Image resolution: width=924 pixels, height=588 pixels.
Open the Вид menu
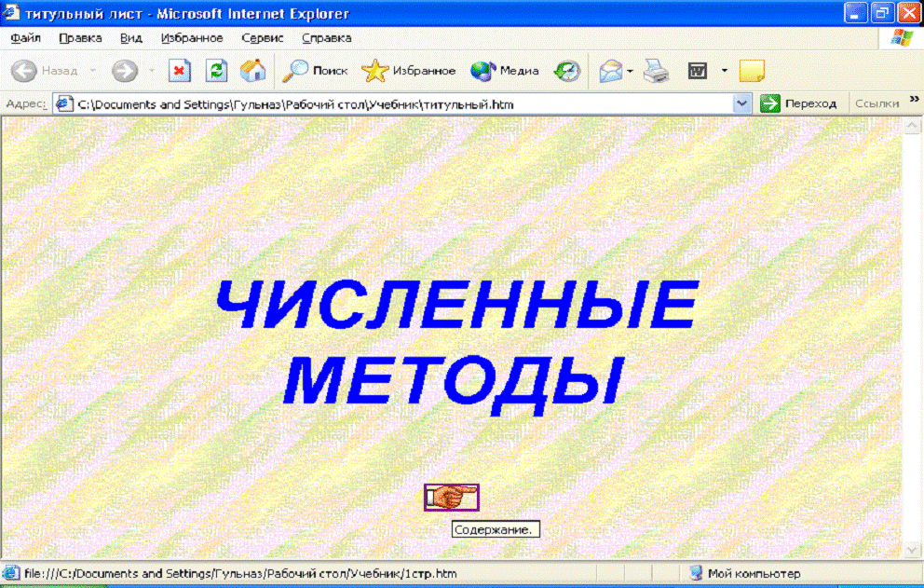click(130, 38)
